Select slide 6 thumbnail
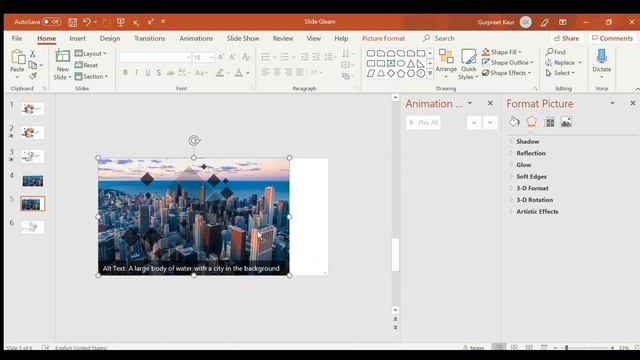The image size is (640, 360). click(x=33, y=227)
